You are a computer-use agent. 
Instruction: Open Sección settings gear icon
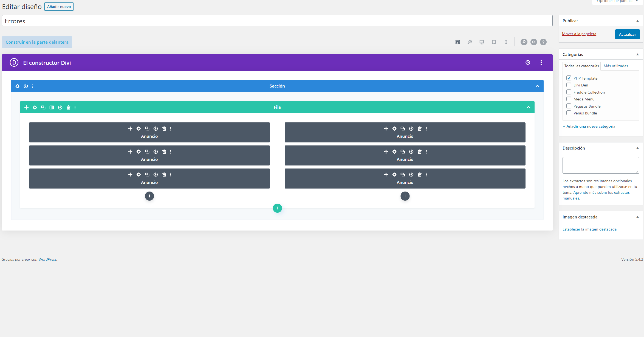tap(17, 86)
